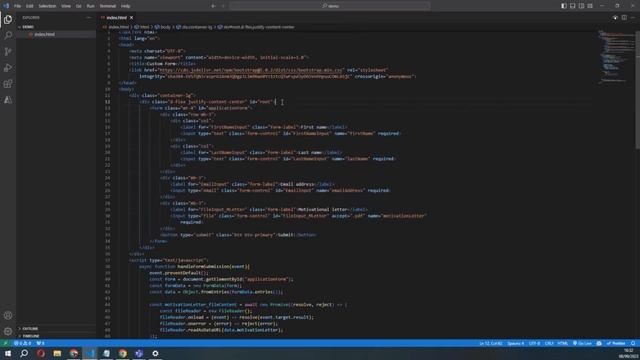This screenshot has height=360, width=640.
Task: Close the index.html editor tab
Action: click(x=131, y=18)
